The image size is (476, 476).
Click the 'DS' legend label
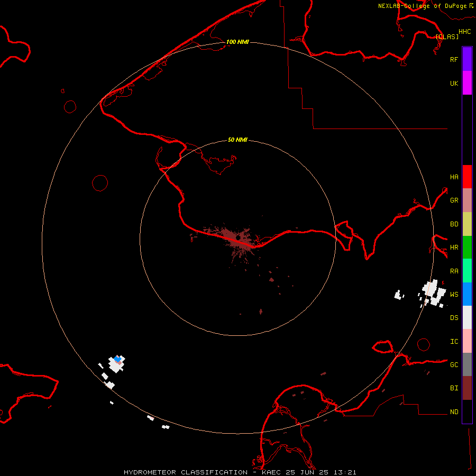454,318
